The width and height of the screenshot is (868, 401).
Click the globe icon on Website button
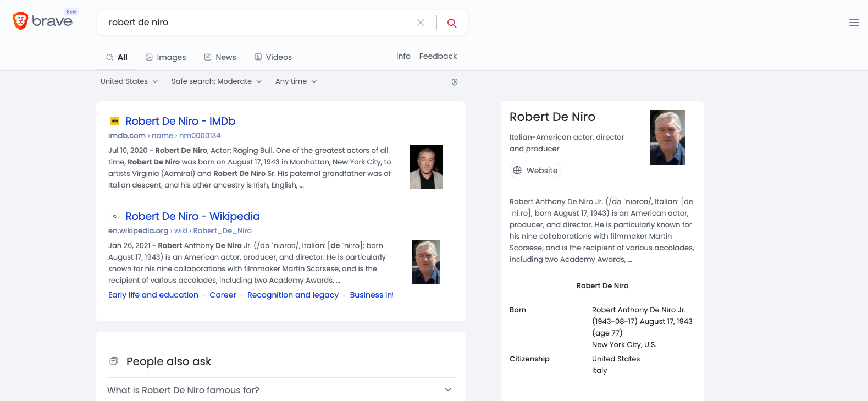pos(517,171)
